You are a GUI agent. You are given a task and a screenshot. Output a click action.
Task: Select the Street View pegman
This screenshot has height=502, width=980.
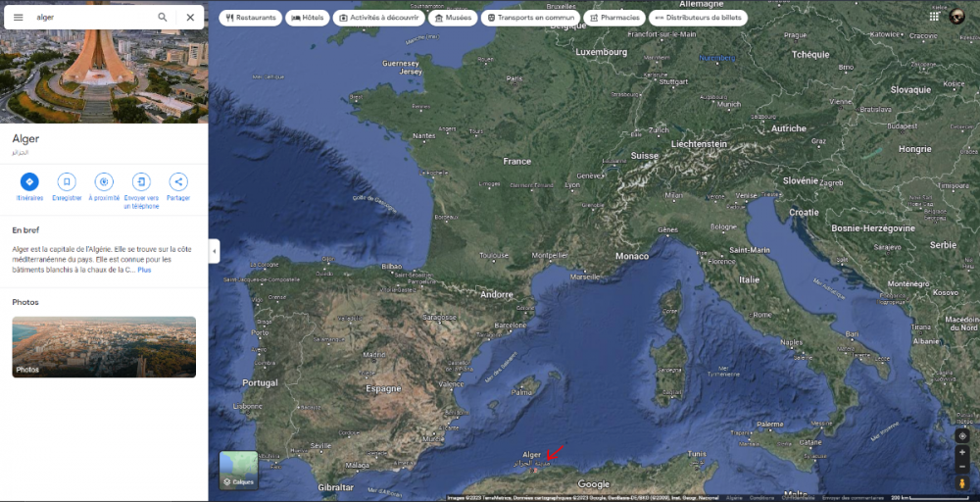[x=962, y=483]
